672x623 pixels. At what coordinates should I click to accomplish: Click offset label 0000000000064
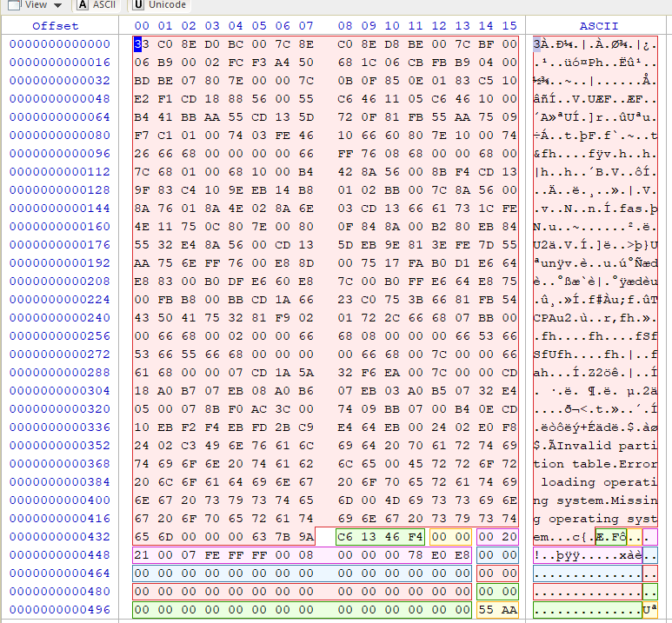pyautogui.click(x=60, y=117)
